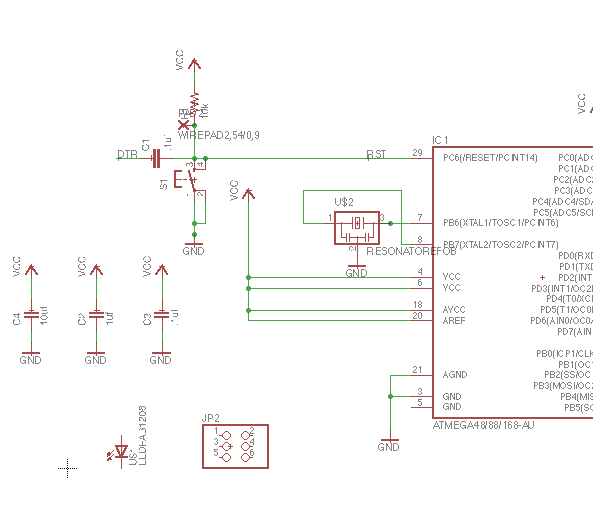The width and height of the screenshot is (593, 532).
Task: Click the IC1 component name label
Action: (440, 140)
